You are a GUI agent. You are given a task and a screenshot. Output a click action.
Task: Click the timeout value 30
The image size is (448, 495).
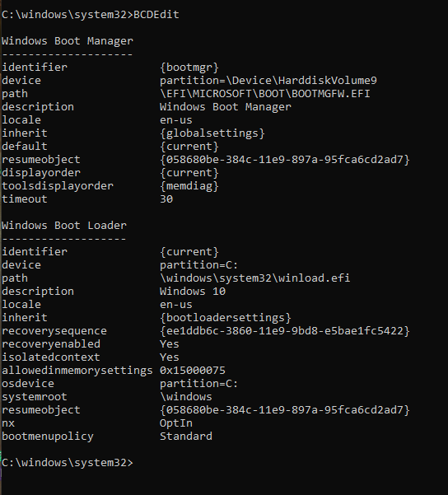tap(166, 199)
